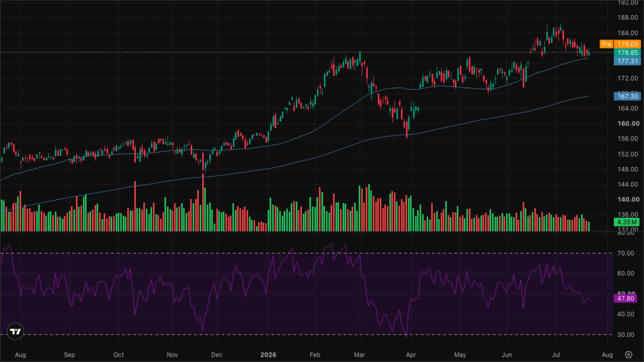Select moving average label 177.31

click(627, 61)
